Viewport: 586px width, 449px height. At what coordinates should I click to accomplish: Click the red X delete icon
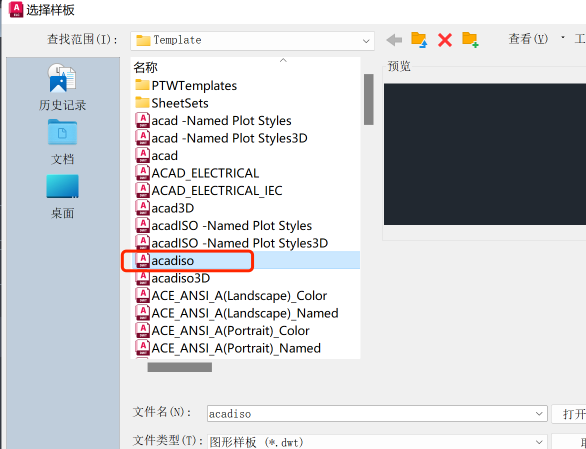[445, 40]
